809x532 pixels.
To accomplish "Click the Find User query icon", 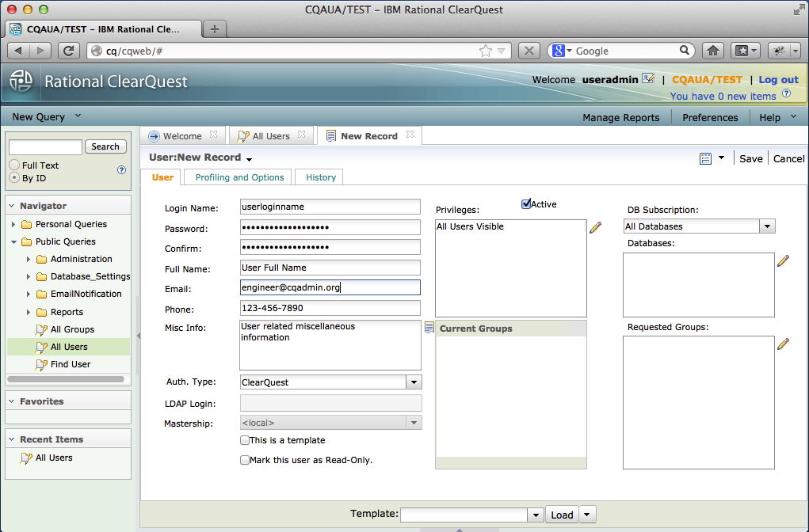I will [x=41, y=364].
